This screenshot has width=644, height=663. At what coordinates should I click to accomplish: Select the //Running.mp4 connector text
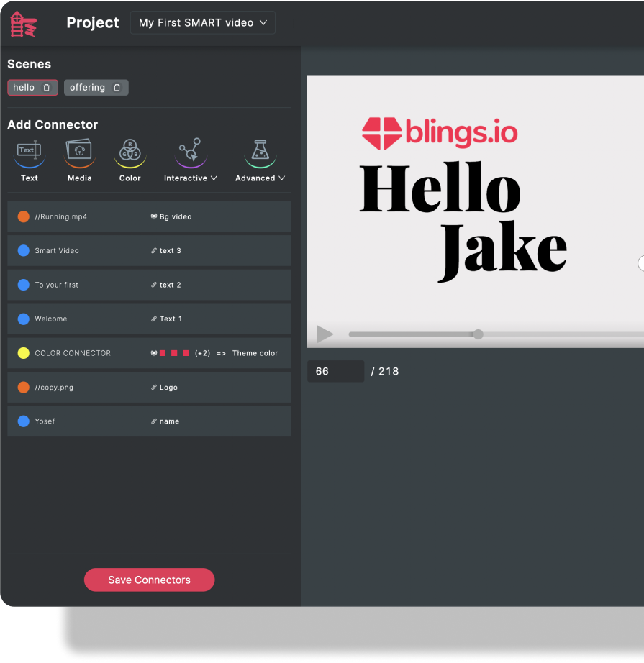[x=61, y=216]
